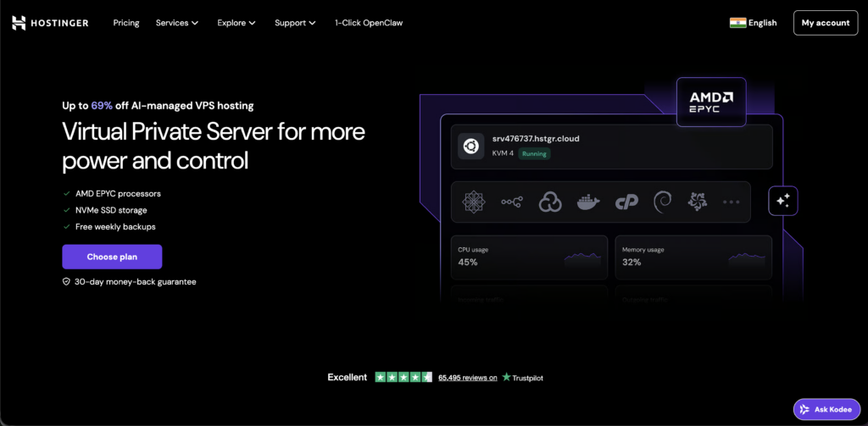
Task: Click the Virtual Private Server headline
Action: (x=214, y=147)
